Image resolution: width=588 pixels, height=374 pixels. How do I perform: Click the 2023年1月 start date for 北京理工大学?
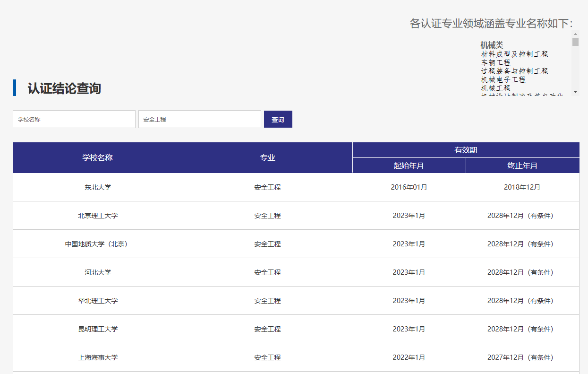pyautogui.click(x=409, y=216)
